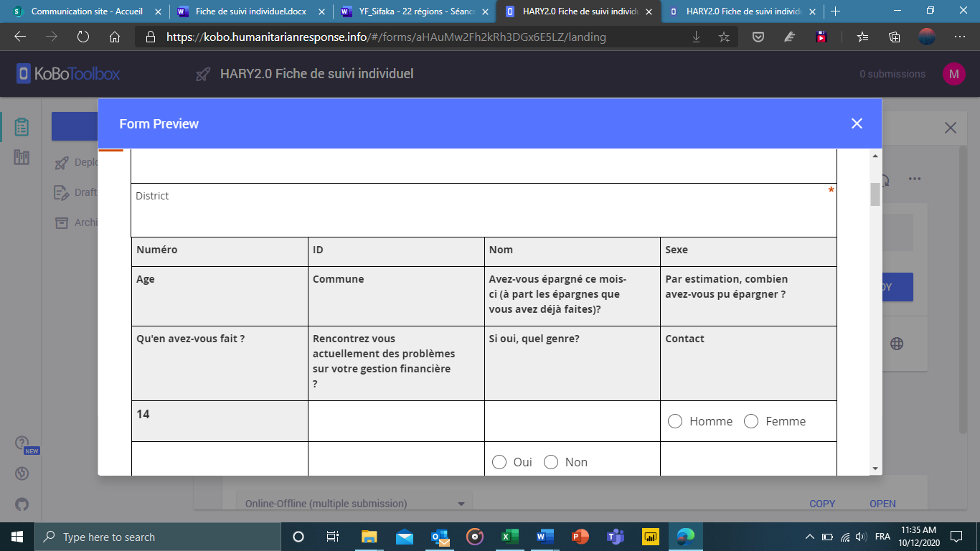This screenshot has height=551, width=980.
Task: Open the GitHub icon in sidebar
Action: [22, 504]
